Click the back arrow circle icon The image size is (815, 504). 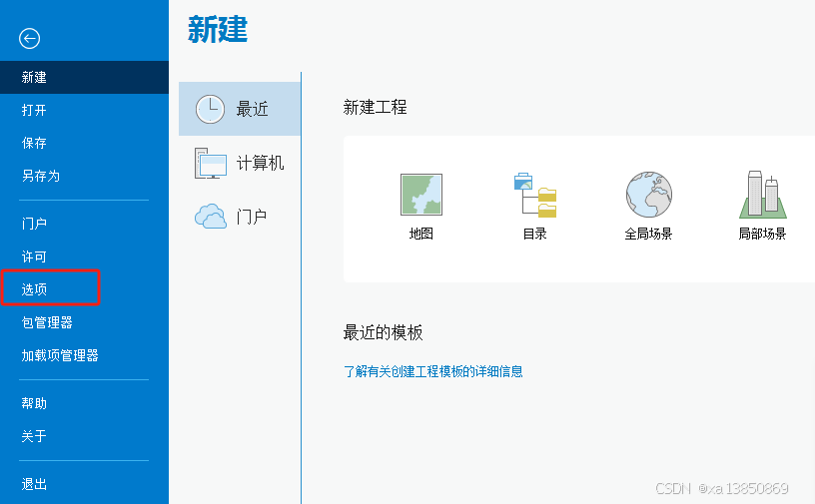click(x=30, y=39)
